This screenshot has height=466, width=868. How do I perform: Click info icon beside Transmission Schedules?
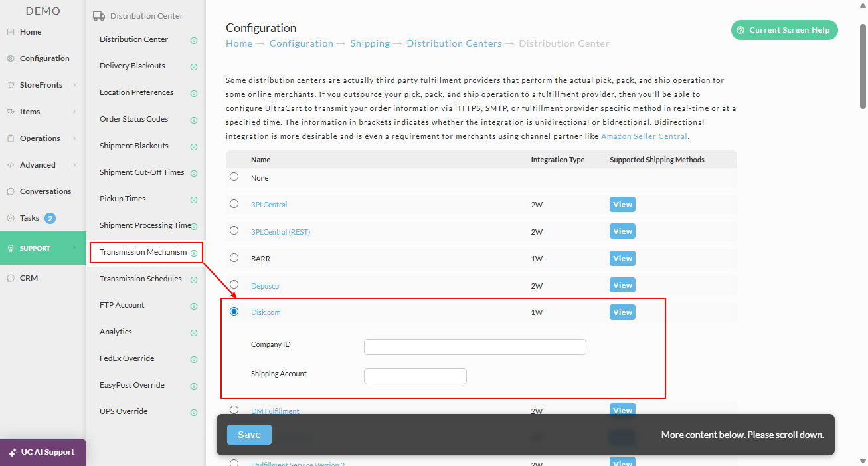click(x=194, y=280)
